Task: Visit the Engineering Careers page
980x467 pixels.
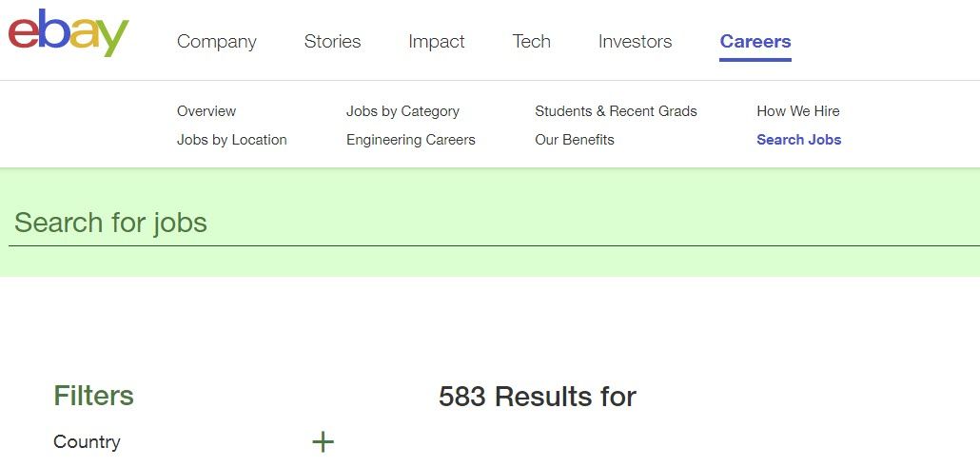Action: coord(411,140)
